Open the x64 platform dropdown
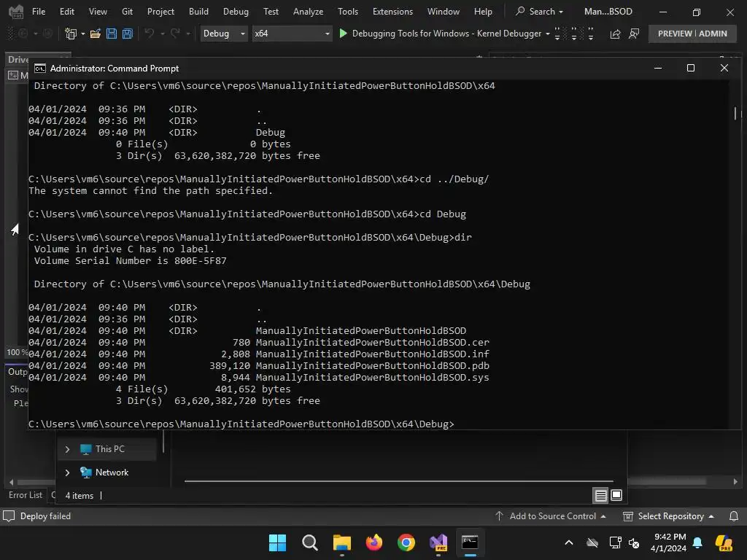This screenshot has height=560, width=747. [292, 34]
